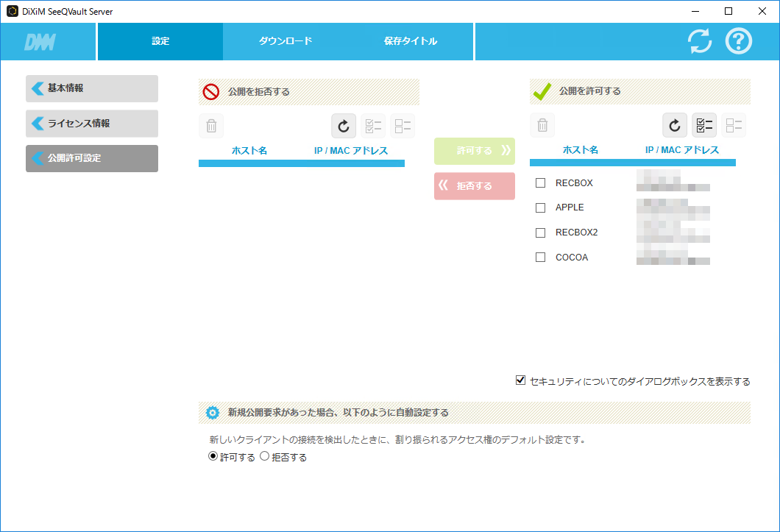Click the 拒否する transfer button
This screenshot has width=780, height=532.
point(474,186)
